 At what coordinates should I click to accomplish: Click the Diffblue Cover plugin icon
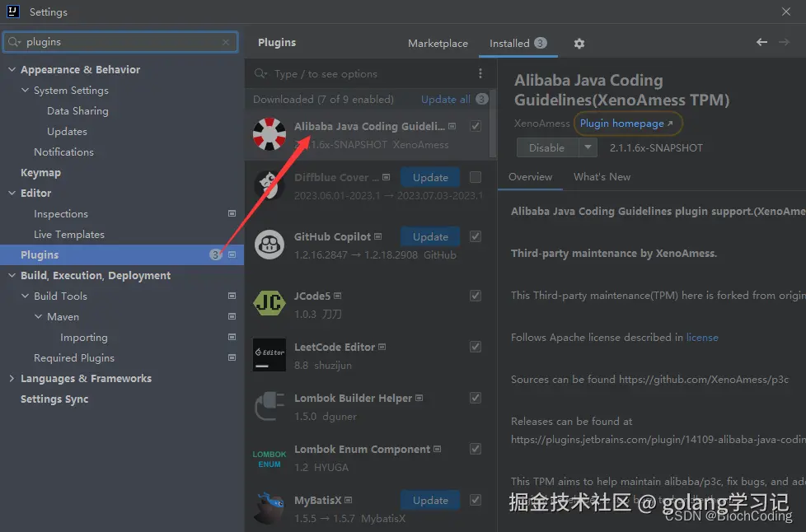tap(269, 185)
